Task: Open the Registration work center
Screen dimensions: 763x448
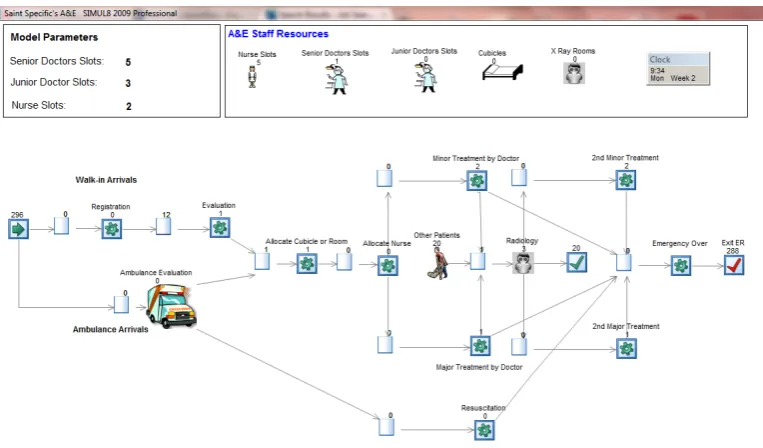Action: click(x=112, y=229)
